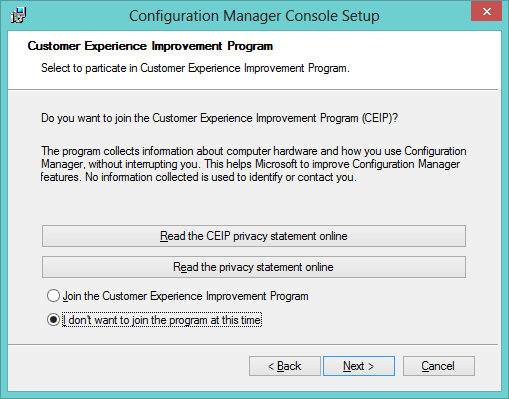Click Read the privacy statement online button
The height and width of the screenshot is (399, 509).
coord(254,267)
